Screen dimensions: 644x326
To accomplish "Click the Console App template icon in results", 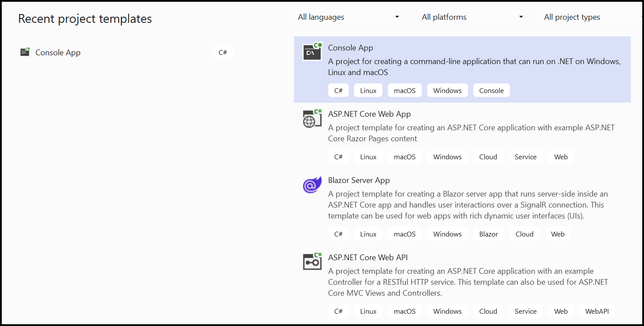I will (312, 52).
